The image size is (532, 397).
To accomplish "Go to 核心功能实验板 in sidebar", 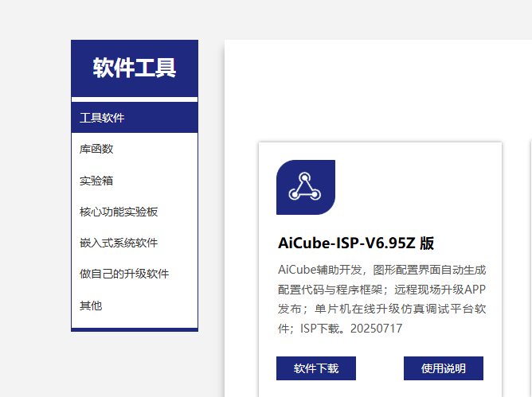I will pyautogui.click(x=135, y=212).
